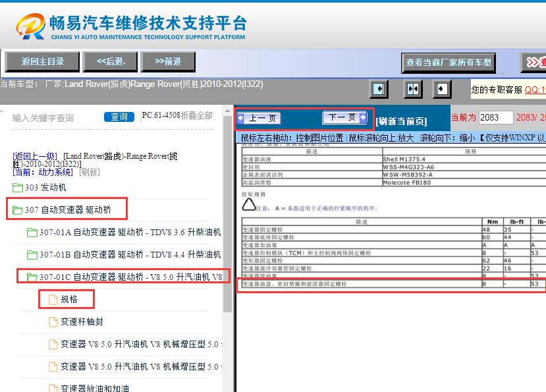Click the QQ customer service link
This screenshot has width=546, height=392.
click(x=535, y=90)
